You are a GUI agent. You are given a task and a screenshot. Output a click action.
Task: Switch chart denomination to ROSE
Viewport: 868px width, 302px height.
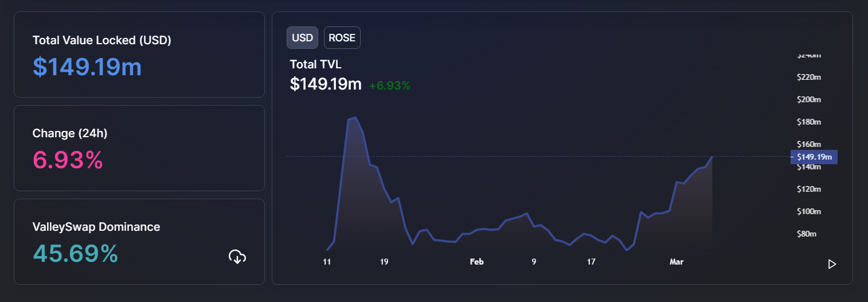(342, 38)
